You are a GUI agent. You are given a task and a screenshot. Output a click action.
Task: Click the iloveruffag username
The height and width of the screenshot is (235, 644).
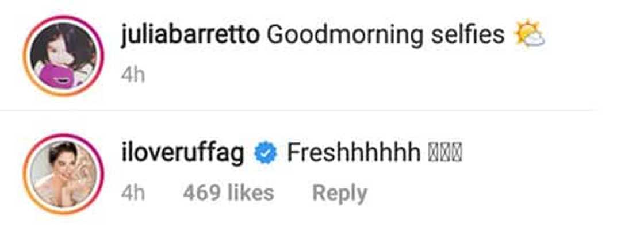tap(183, 153)
